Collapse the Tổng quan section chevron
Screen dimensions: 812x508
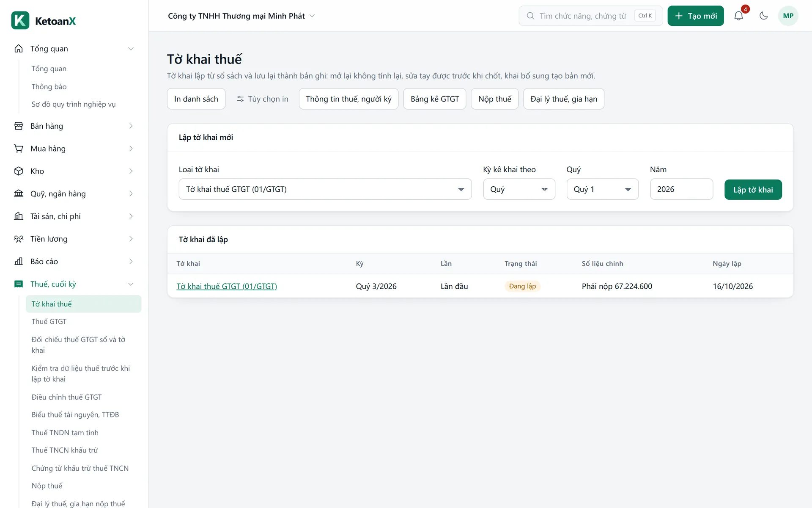pos(131,49)
